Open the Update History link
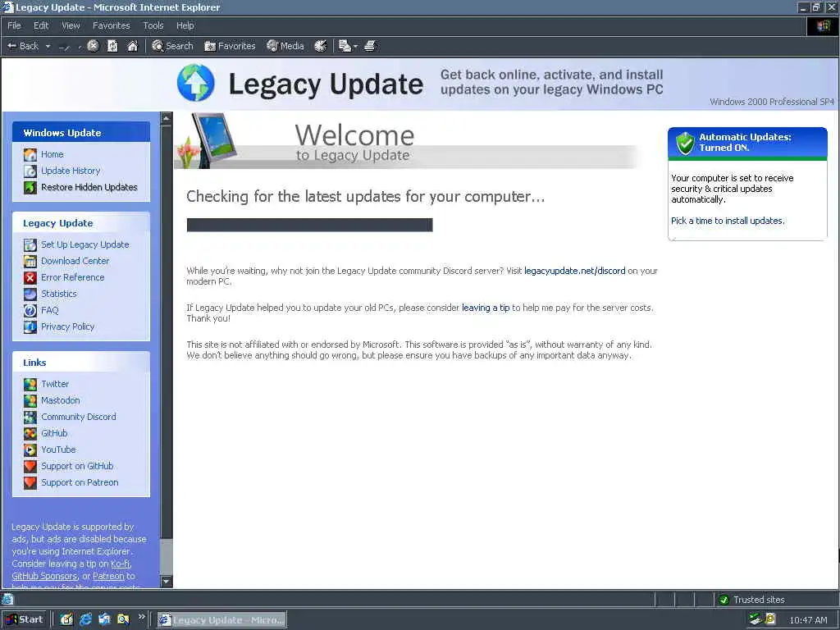Image resolution: width=840 pixels, height=630 pixels. 71,171
